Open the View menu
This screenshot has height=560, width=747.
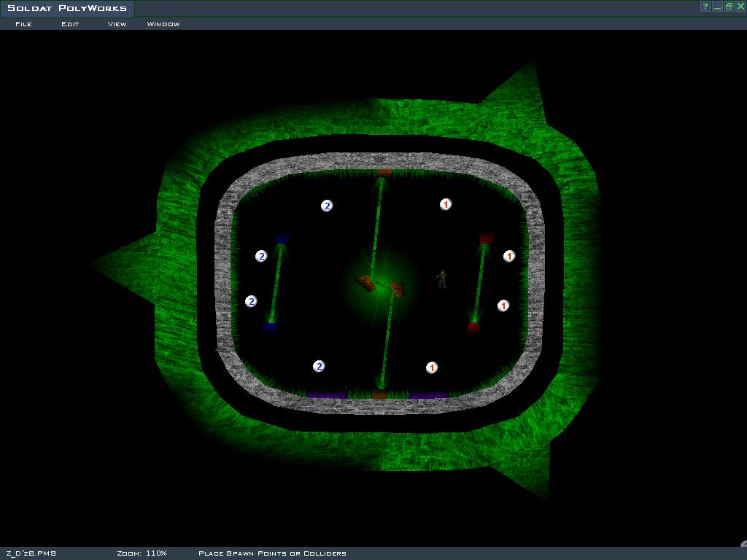pos(117,24)
